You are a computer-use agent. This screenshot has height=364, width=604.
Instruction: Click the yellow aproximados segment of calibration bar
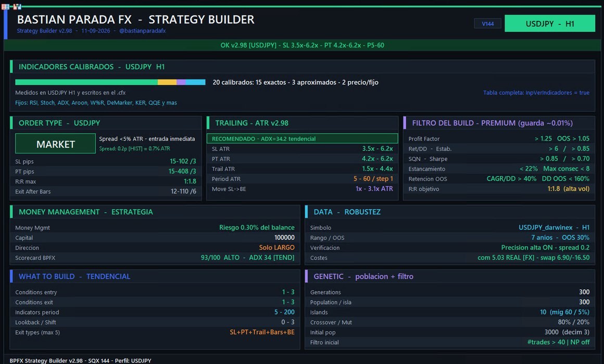coord(167,82)
